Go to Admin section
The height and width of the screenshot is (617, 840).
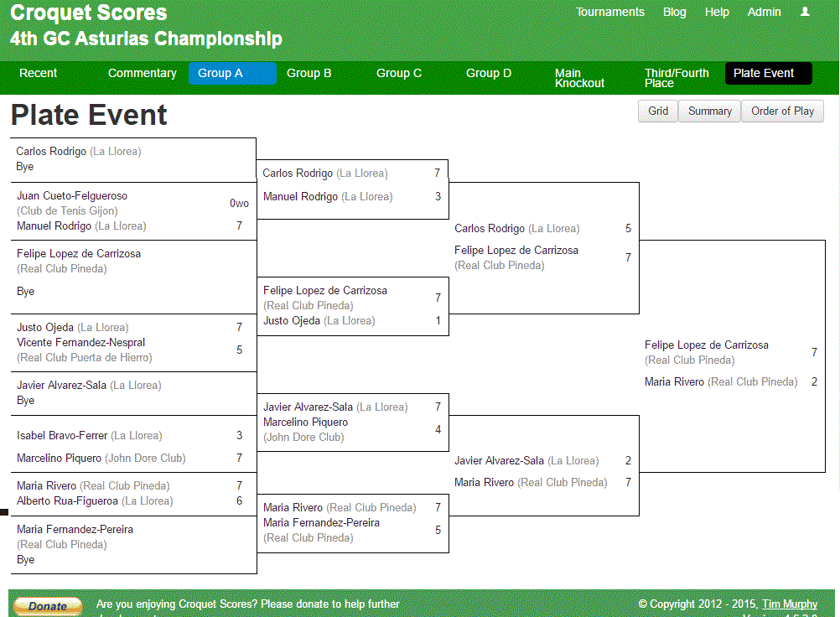click(764, 12)
